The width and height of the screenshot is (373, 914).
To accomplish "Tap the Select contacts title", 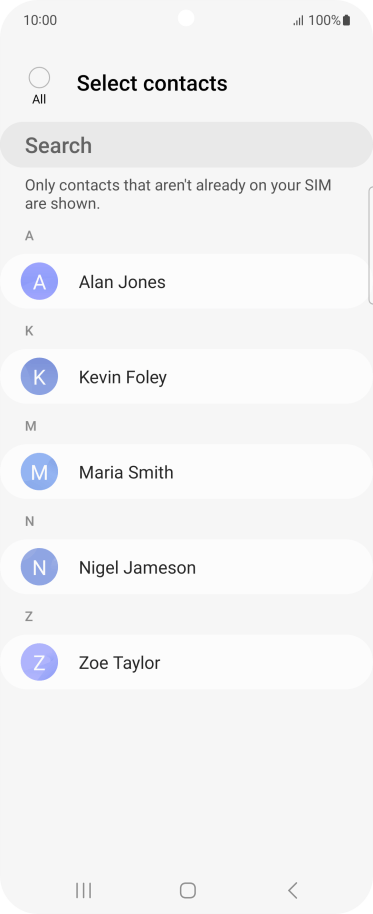I will (x=152, y=83).
